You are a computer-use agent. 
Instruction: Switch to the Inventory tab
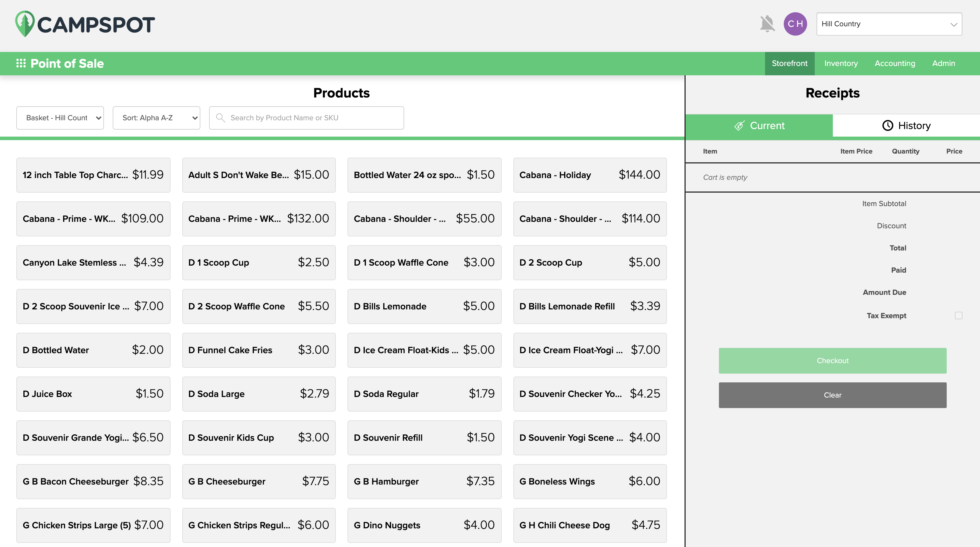click(841, 63)
